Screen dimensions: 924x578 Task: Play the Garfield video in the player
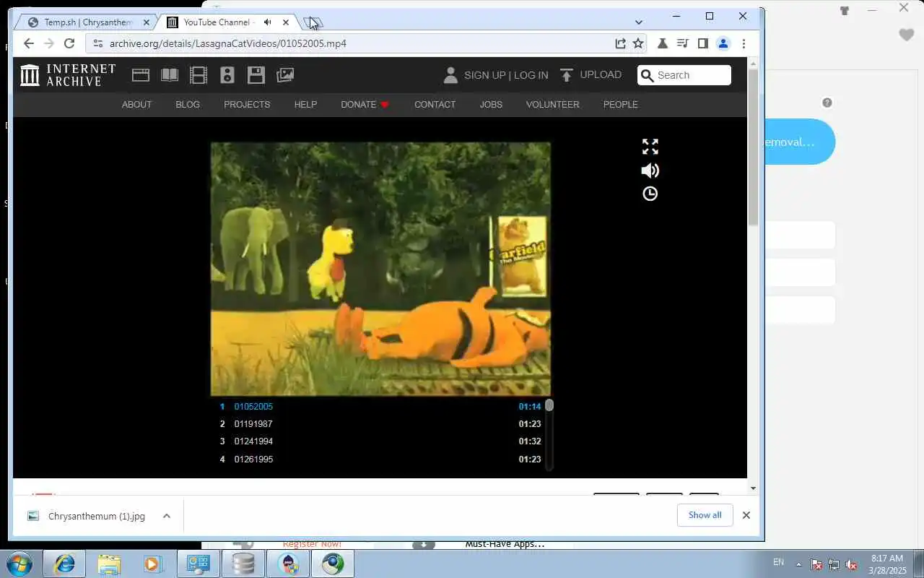380,269
